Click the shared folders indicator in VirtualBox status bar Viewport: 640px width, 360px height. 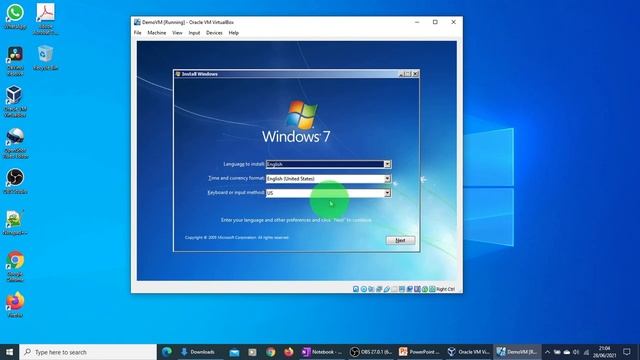click(x=394, y=289)
